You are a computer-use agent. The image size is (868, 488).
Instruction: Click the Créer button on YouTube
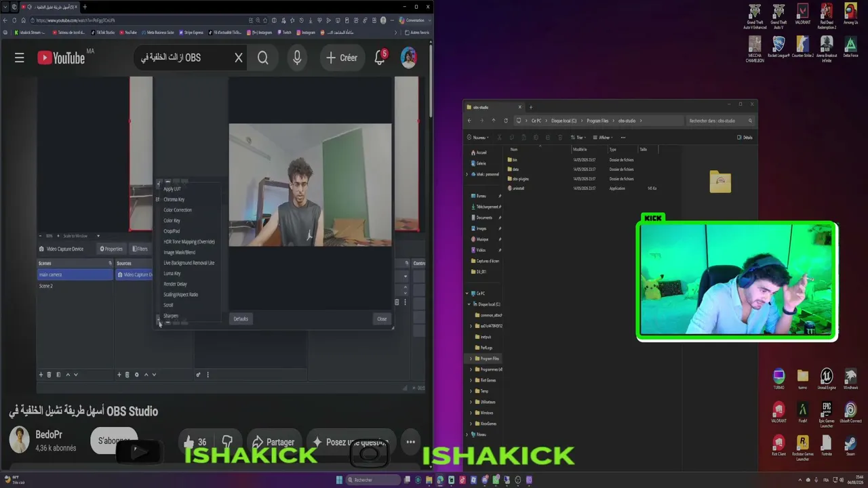(342, 58)
